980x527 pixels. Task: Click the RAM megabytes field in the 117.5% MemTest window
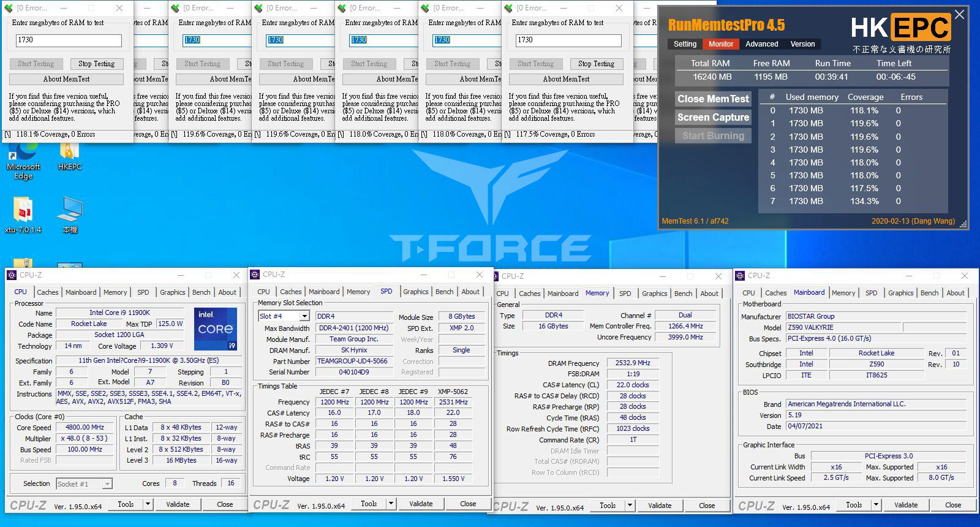pyautogui.click(x=568, y=40)
